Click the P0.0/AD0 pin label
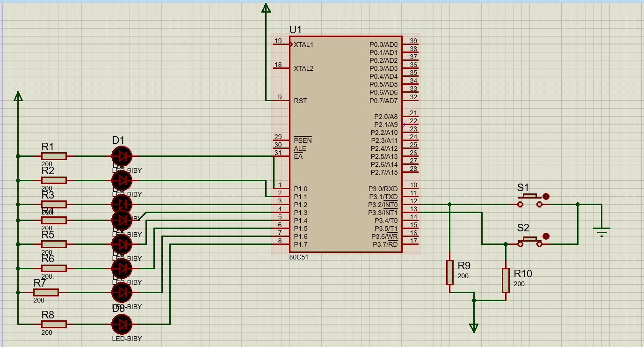 pos(384,44)
